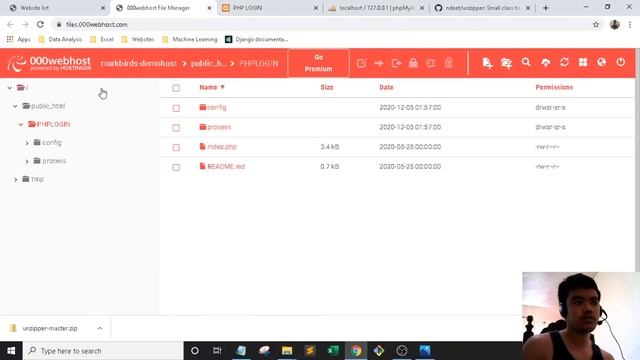The image size is (640, 360).
Task: Check the README.md checkbox
Action: pyautogui.click(x=176, y=167)
